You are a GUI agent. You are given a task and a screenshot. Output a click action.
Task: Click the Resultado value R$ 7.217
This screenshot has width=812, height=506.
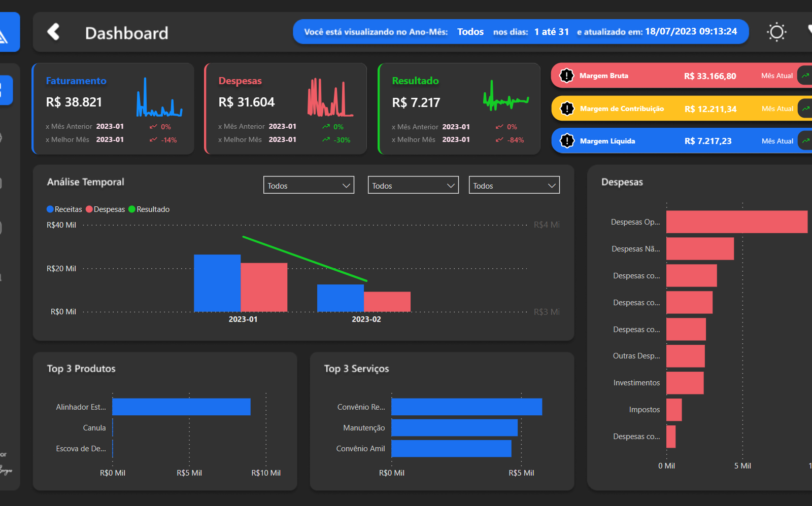click(416, 103)
